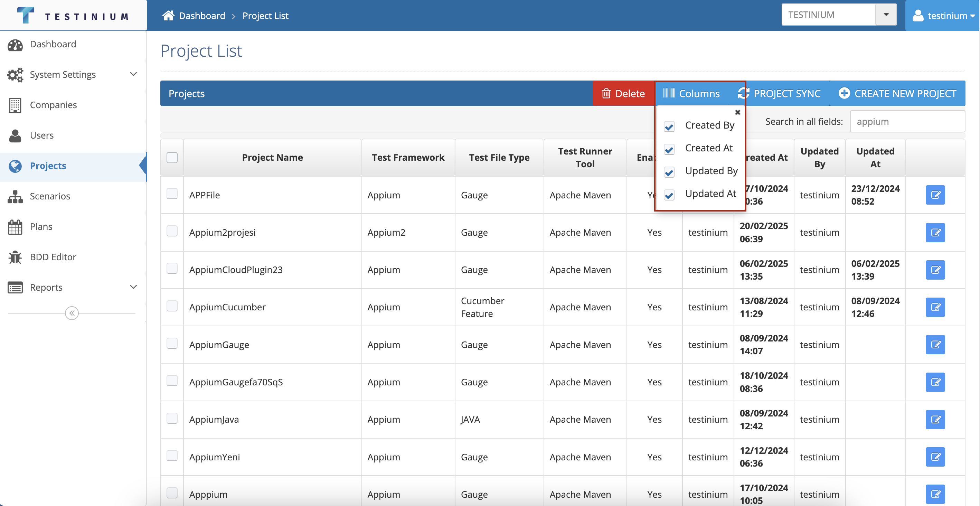980x506 pixels.
Task: Uncheck the Created By column checkbox
Action: tap(669, 126)
